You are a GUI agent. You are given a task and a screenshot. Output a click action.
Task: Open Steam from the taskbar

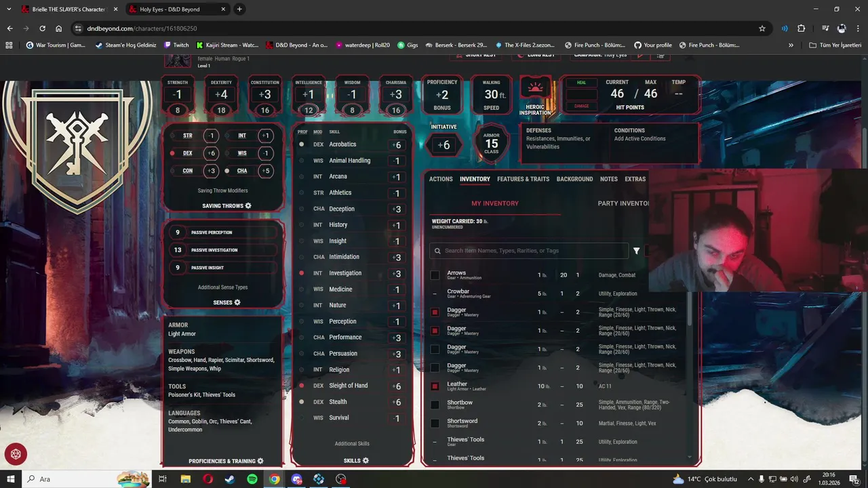coord(229,479)
